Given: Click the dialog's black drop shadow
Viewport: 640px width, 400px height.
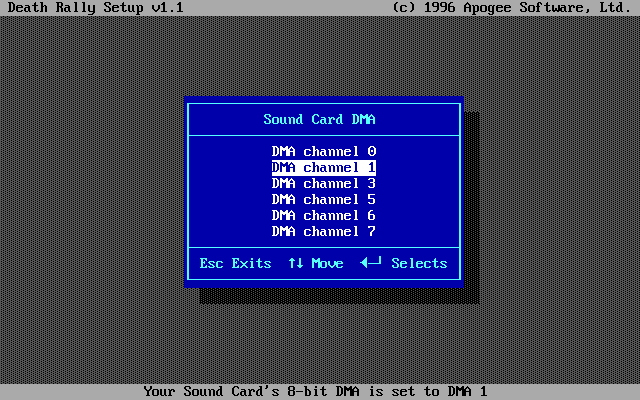Looking at the screenshot, I should [x=340, y=296].
